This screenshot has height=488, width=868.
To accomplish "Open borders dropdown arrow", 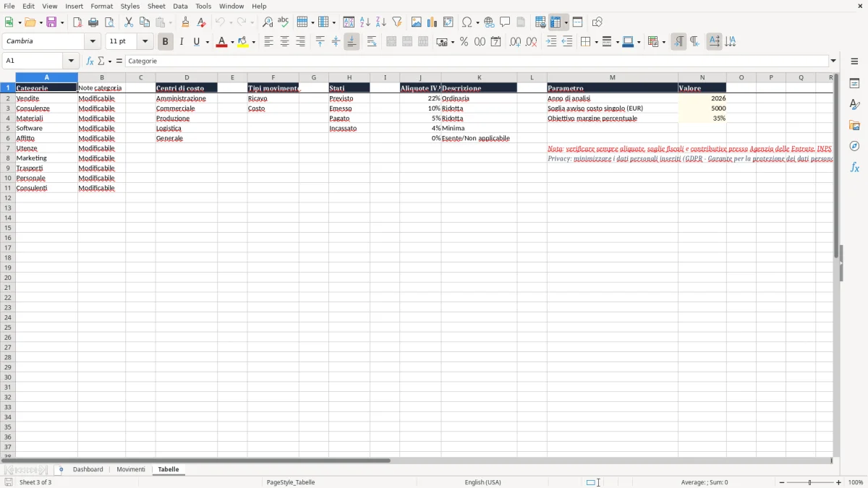I will [595, 42].
